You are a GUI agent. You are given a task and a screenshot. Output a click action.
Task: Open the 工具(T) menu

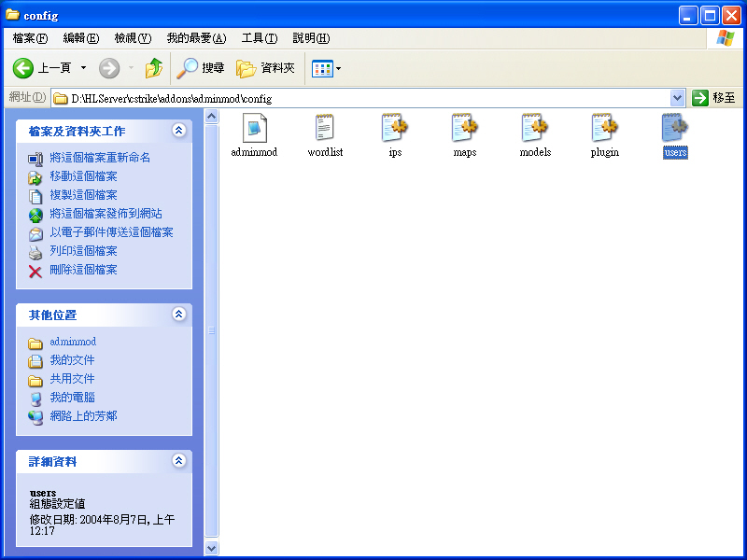click(x=259, y=38)
